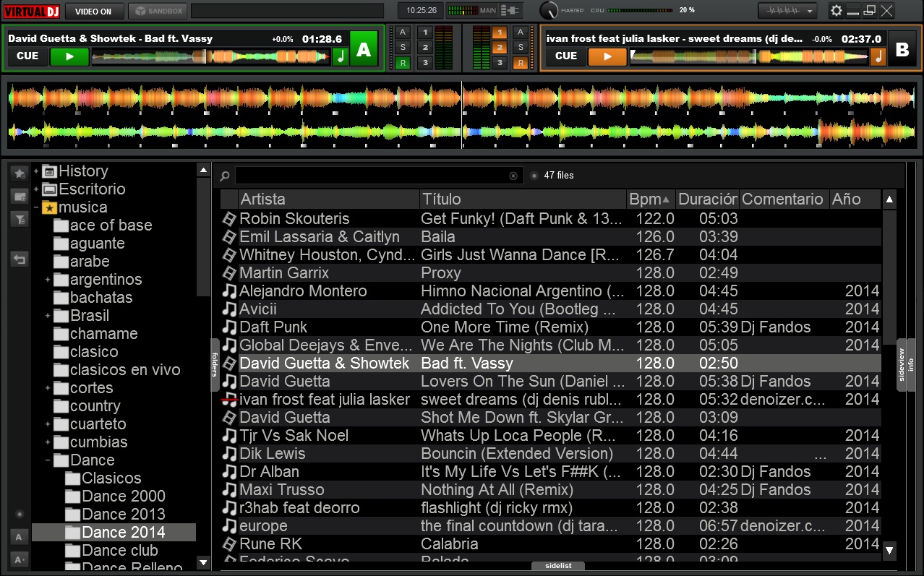The width and height of the screenshot is (924, 576).
Task: Click the scrolling rhythm waveform display
Action: pyautogui.click(x=462, y=115)
